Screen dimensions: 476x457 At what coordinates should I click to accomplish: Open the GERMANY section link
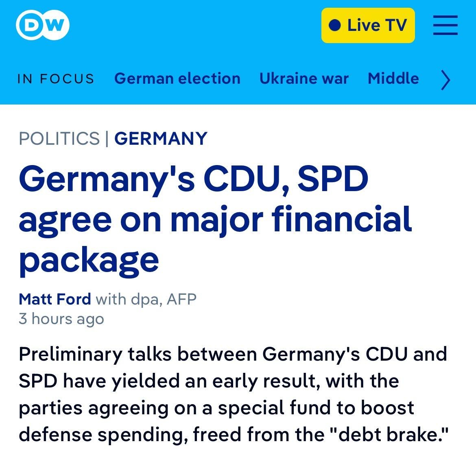click(161, 138)
